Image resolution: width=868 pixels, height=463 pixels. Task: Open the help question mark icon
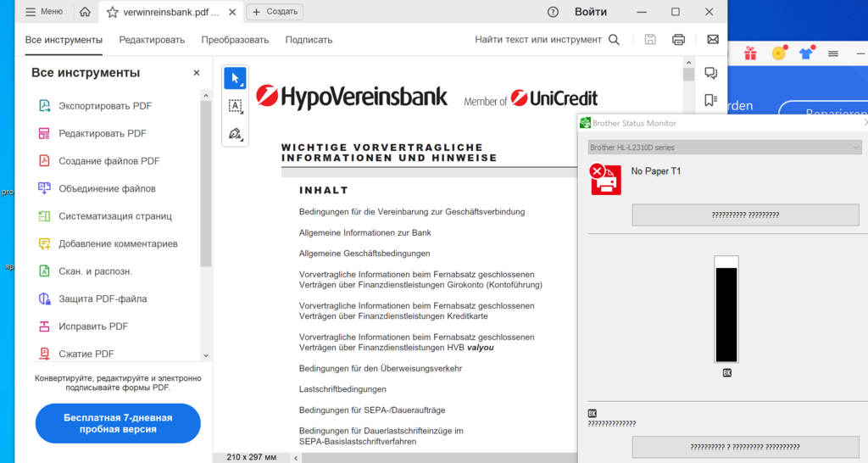pyautogui.click(x=553, y=12)
